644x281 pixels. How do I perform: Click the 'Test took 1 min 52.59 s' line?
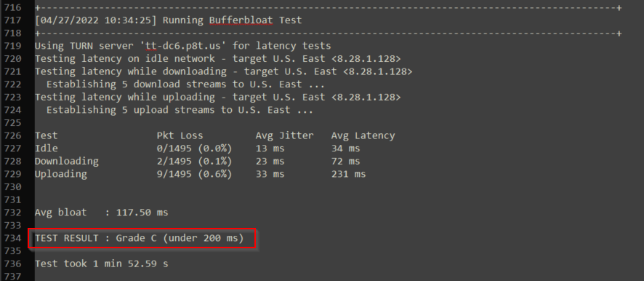click(x=102, y=264)
